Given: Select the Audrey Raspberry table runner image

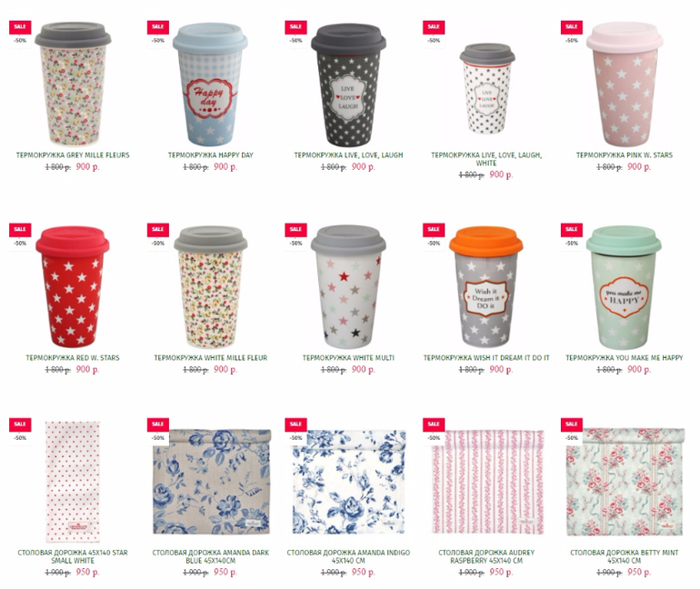Looking at the screenshot, I should [488, 482].
